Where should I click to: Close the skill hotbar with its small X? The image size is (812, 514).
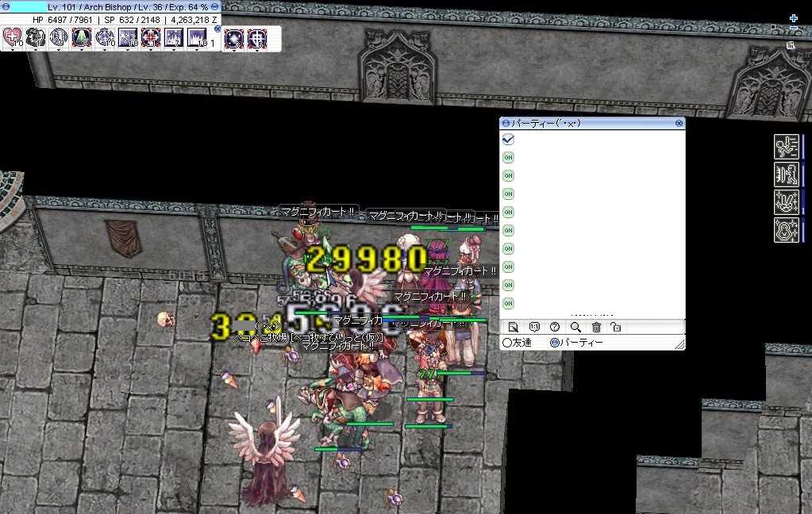217,29
